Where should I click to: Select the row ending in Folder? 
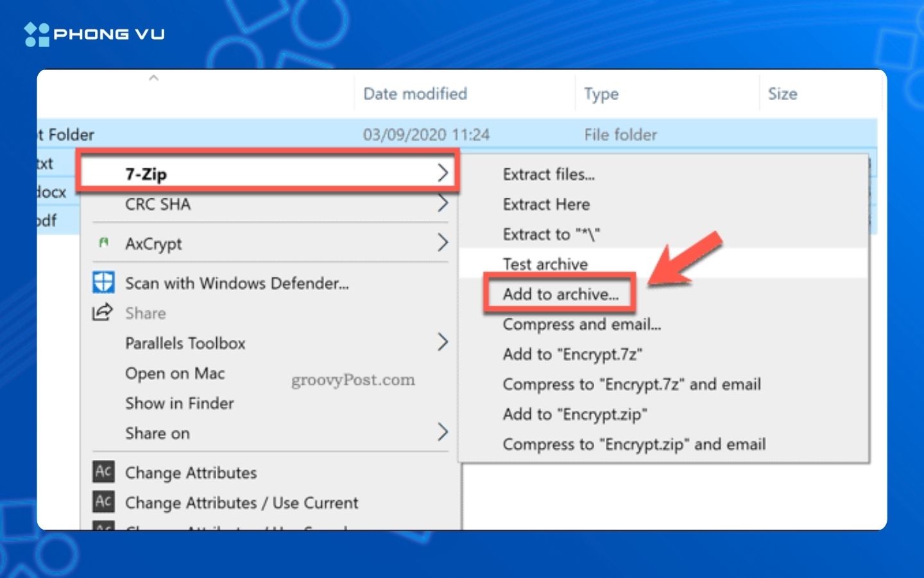coord(457,134)
